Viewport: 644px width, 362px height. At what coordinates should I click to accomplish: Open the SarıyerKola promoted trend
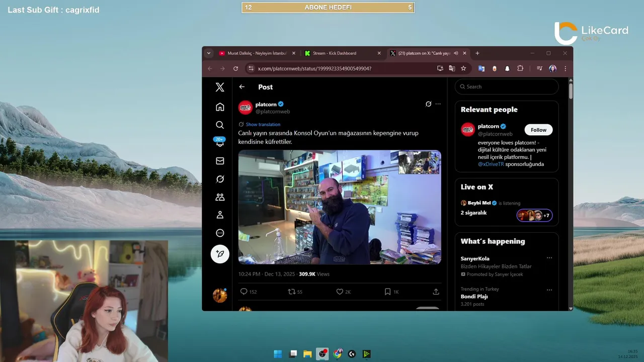tap(475, 258)
